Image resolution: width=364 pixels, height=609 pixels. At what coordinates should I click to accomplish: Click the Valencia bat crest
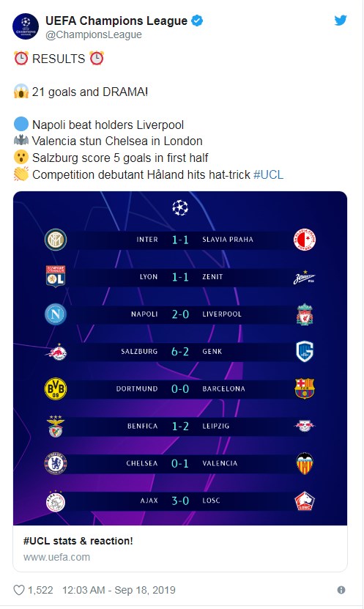305,463
